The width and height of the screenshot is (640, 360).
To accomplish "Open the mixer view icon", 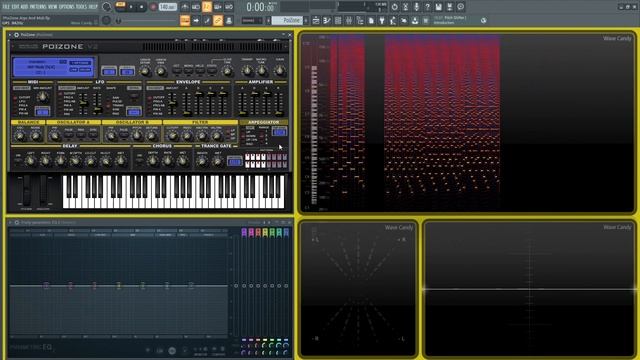I will [x=349, y=20].
